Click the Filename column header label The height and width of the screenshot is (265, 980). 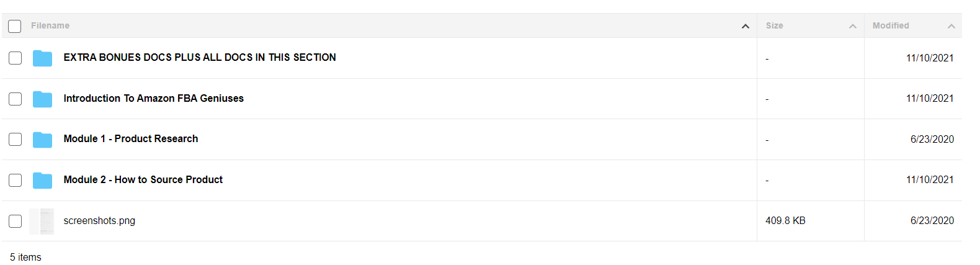click(x=50, y=25)
